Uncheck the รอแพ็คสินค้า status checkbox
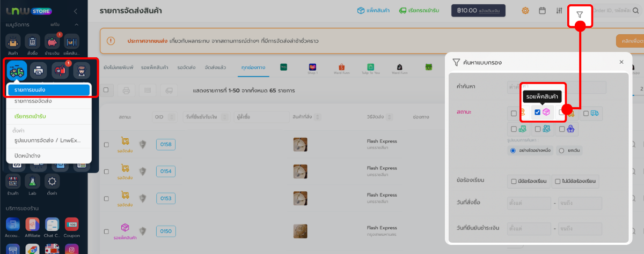 click(537, 112)
